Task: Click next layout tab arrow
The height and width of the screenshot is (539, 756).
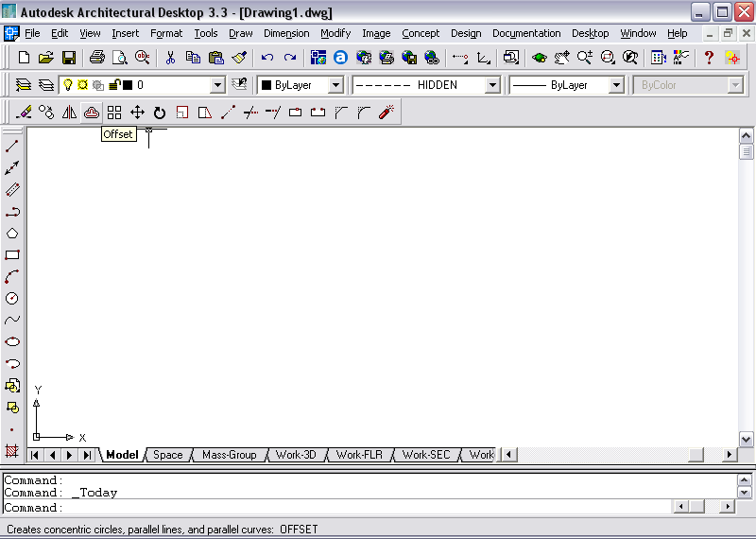Action: 69,455
